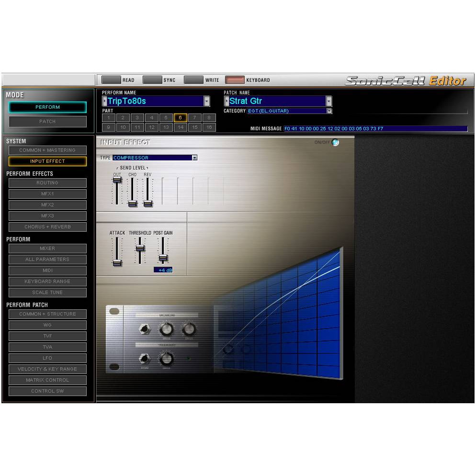Switch to PERFORM mode
The width and height of the screenshot is (476, 476).
click(48, 107)
